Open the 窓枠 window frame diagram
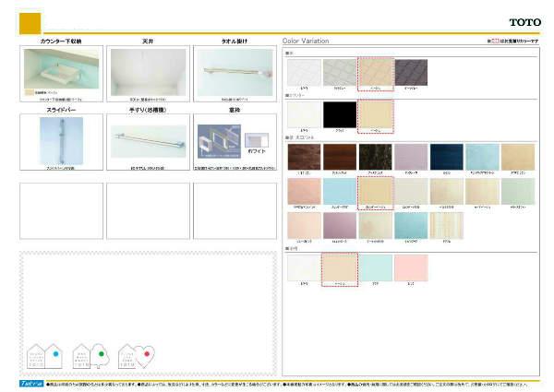554x392 pixels. [x=219, y=142]
